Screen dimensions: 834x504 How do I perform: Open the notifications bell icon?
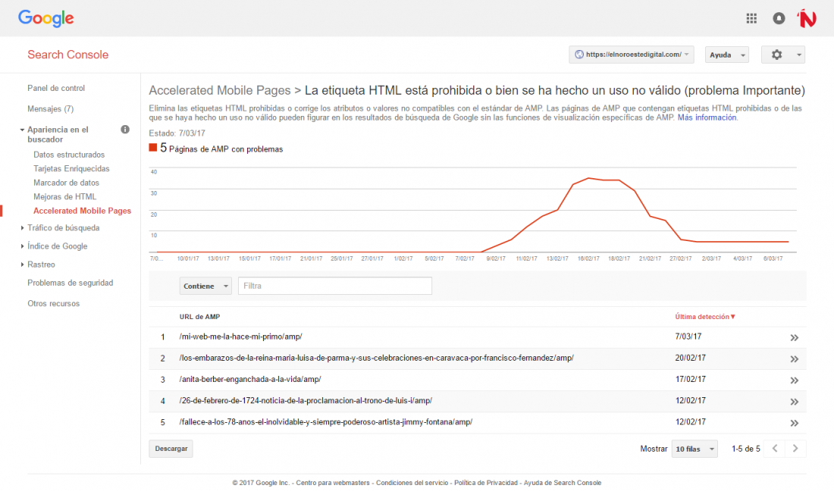[x=779, y=19]
